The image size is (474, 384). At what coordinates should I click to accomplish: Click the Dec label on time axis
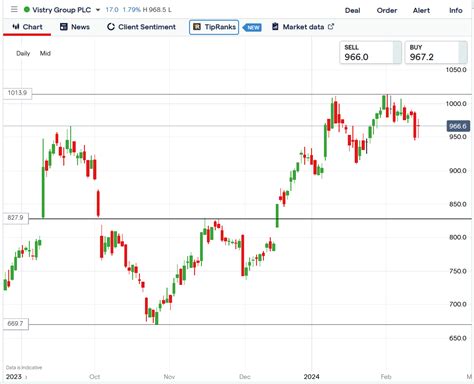pyautogui.click(x=245, y=377)
